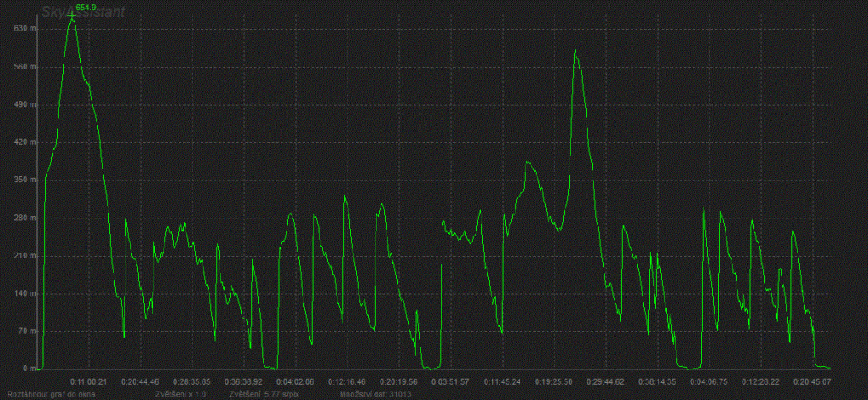The image size is (868, 400).
Task: Click the 'Množství dat: 31013' status text
Action: point(376,394)
